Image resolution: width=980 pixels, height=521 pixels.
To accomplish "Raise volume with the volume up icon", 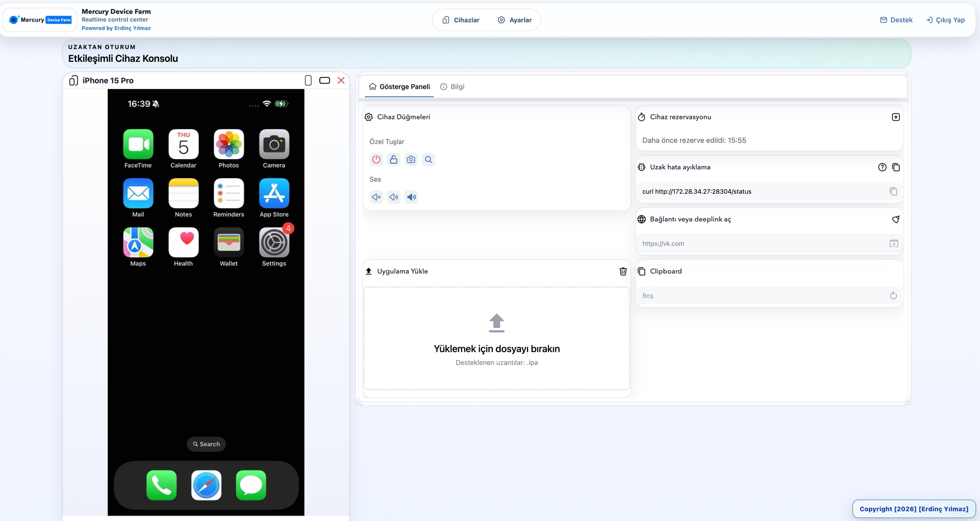I will (x=411, y=197).
